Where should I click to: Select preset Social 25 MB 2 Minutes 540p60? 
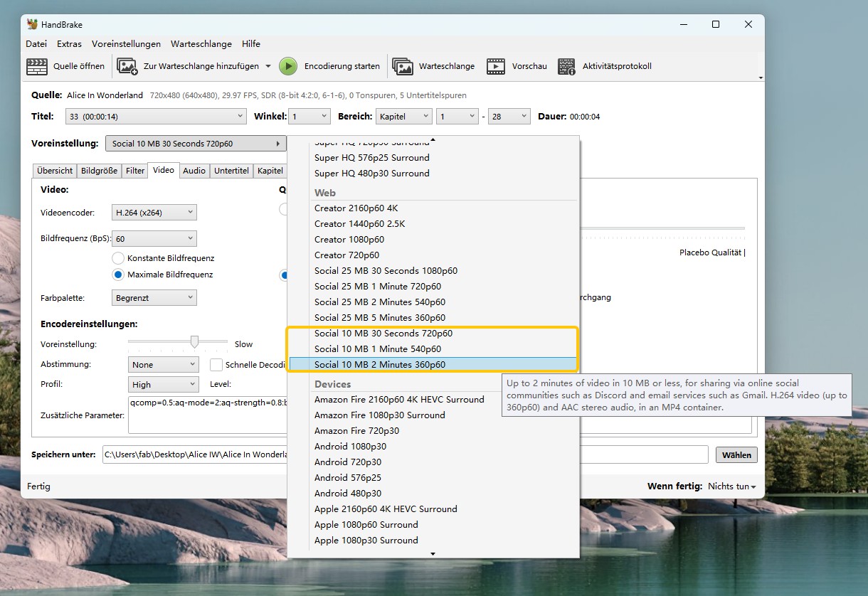(x=380, y=302)
